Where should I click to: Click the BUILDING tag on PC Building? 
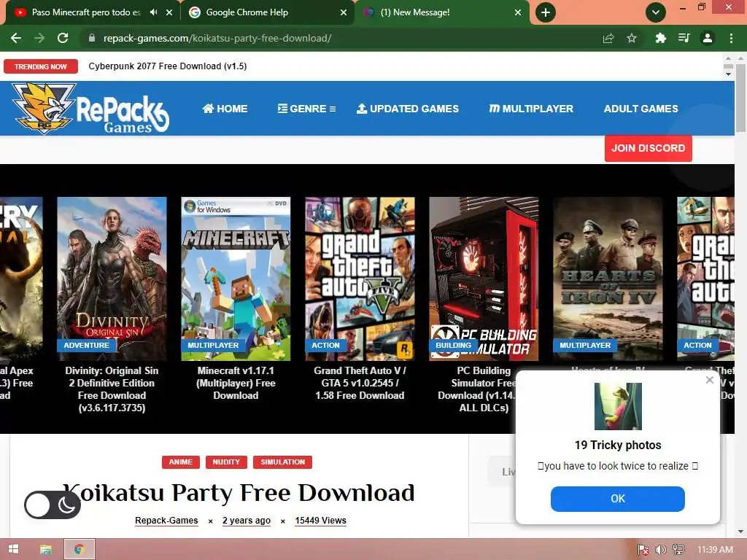click(453, 345)
